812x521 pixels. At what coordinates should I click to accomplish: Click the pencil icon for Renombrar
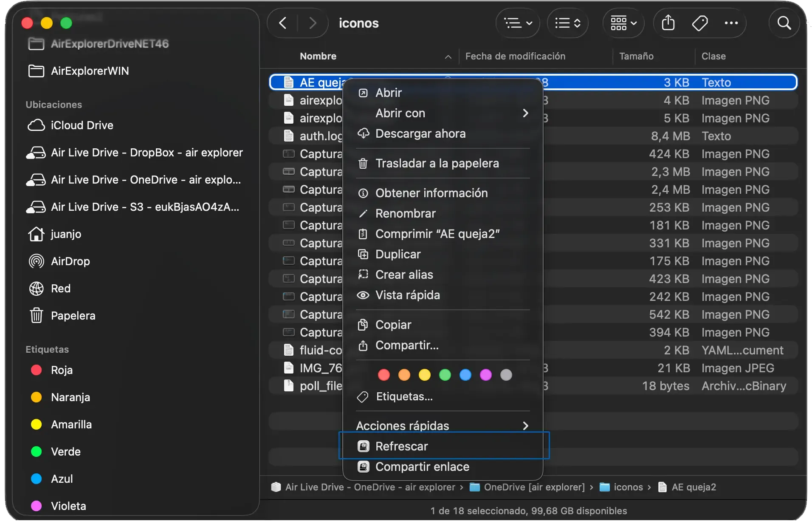(x=363, y=213)
